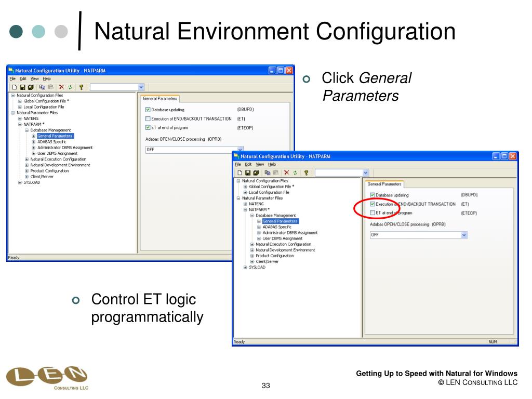This screenshot has height=399, width=532.
Task: Click the Paste icon in back window toolbar
Action: coord(50,87)
